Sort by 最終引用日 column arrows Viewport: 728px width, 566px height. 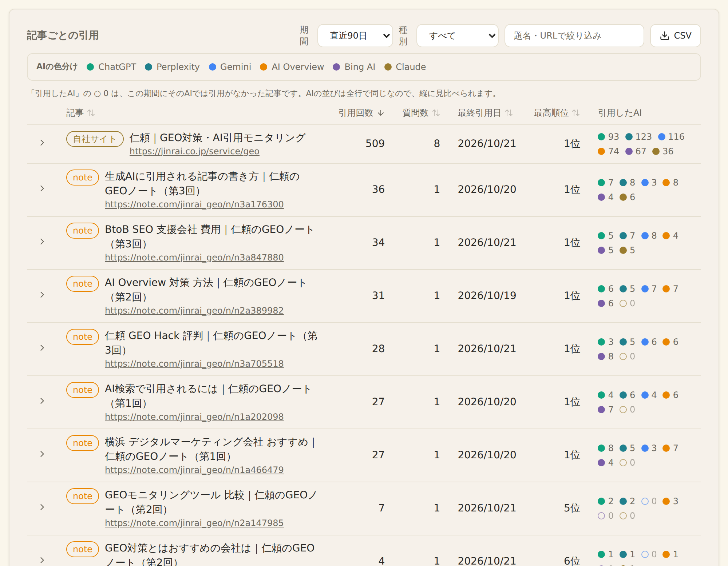pos(509,113)
